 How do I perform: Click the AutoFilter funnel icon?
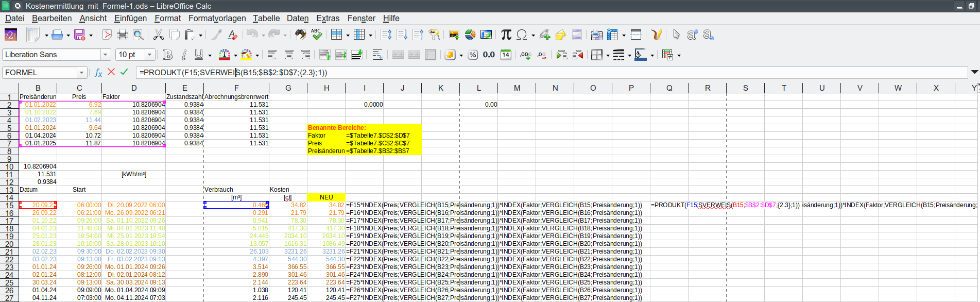click(435, 35)
